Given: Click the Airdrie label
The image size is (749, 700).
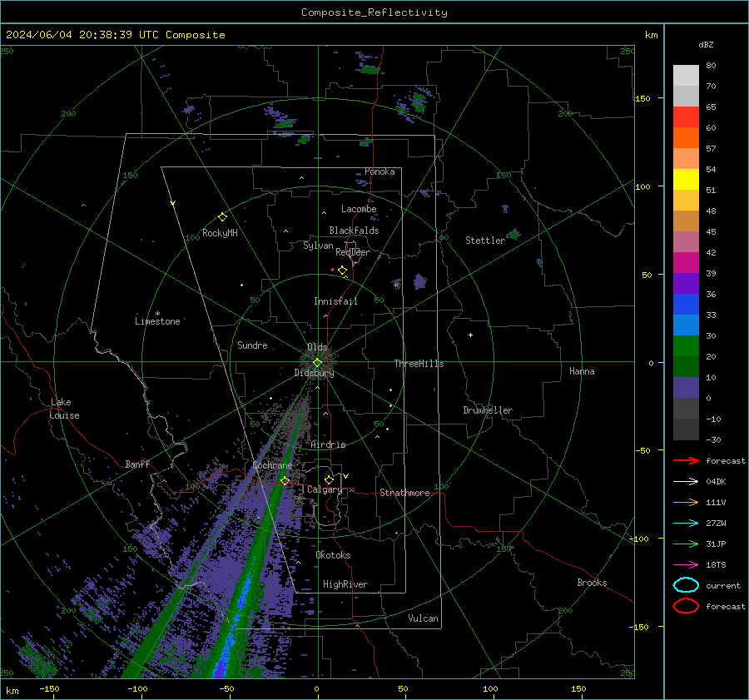Looking at the screenshot, I should coord(328,444).
